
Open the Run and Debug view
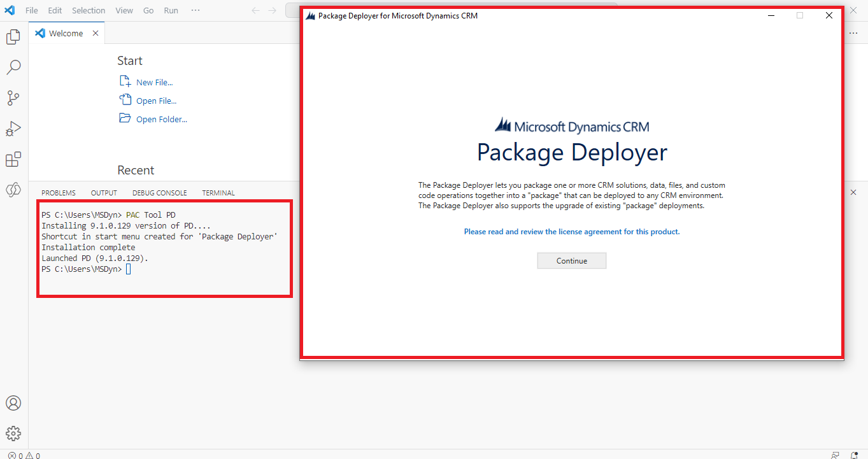pyautogui.click(x=13, y=129)
